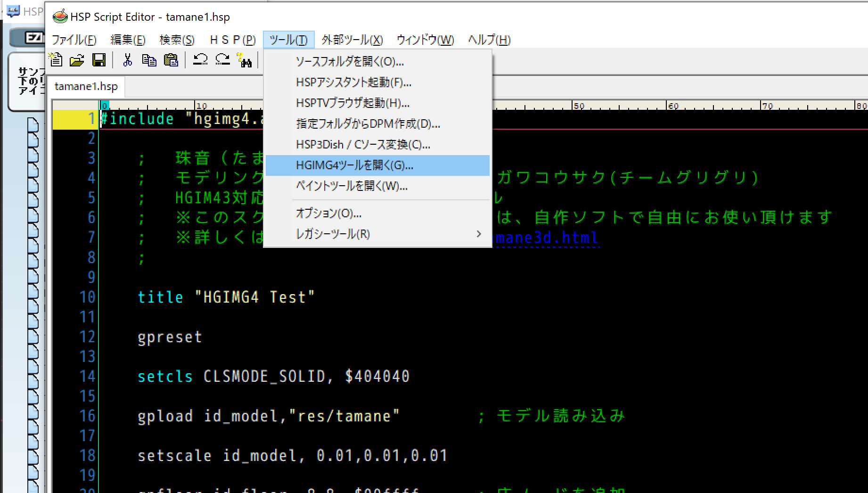Click the #include directive on line 1
Image resolution: width=868 pixels, height=493 pixels.
click(x=137, y=119)
